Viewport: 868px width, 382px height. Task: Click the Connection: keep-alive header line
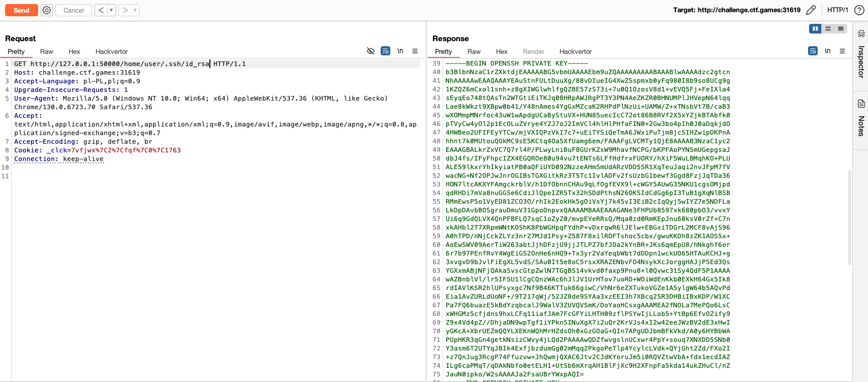click(x=59, y=159)
